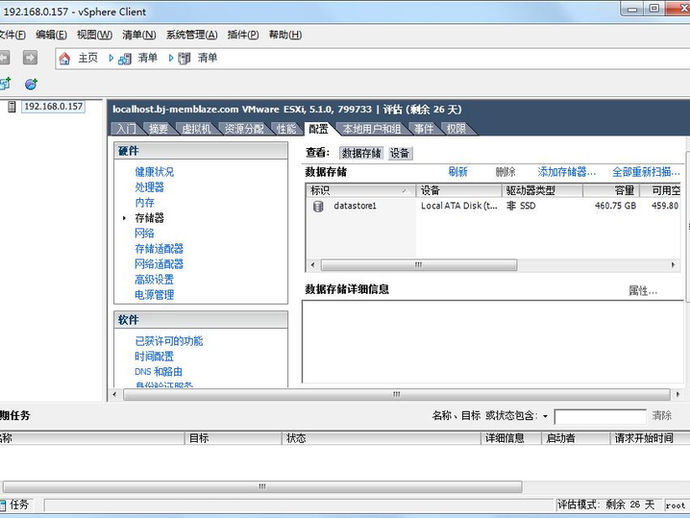Sort by the 设备 column header
Screen dimensions: 690x518
(459, 191)
